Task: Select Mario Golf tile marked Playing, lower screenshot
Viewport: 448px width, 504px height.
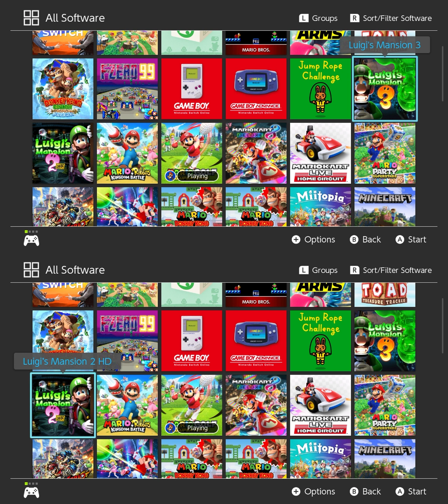Action: (x=192, y=405)
